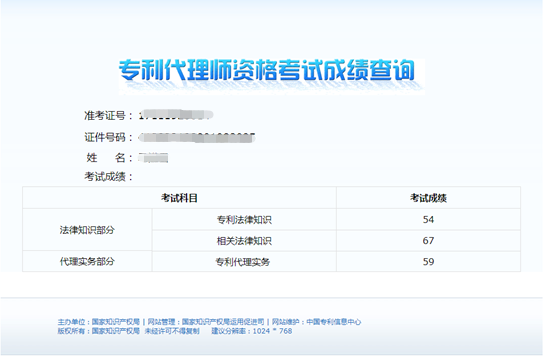Click the 考试科目 table header
This screenshot has height=362, width=554.
point(179,198)
